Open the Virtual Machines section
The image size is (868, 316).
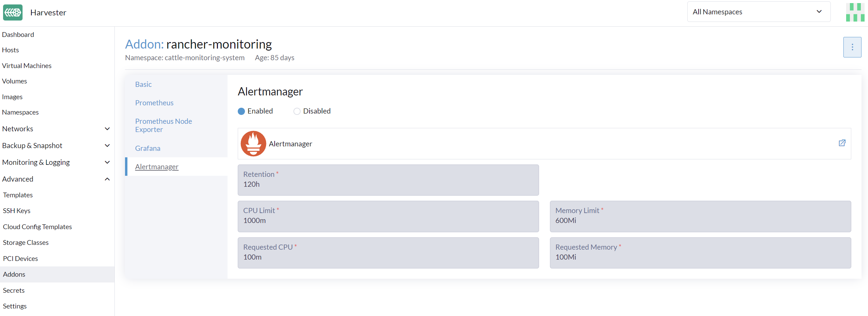tap(27, 65)
